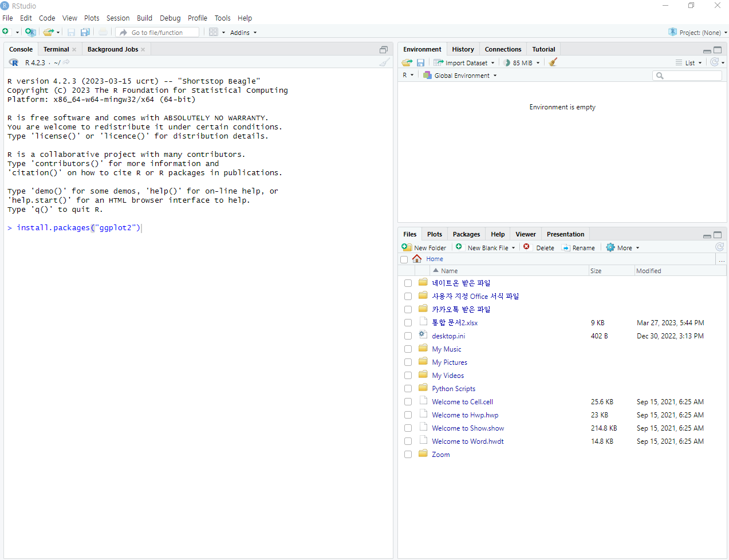Switch to the Terminal tab
The height and width of the screenshot is (560, 729).
point(56,49)
